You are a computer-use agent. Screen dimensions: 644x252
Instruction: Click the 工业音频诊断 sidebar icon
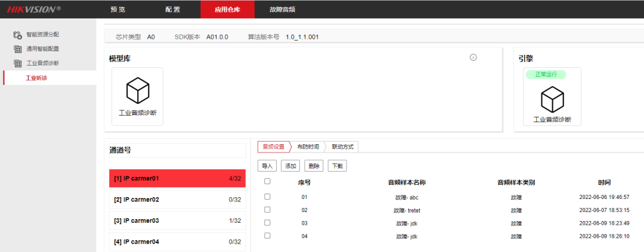[x=17, y=63]
